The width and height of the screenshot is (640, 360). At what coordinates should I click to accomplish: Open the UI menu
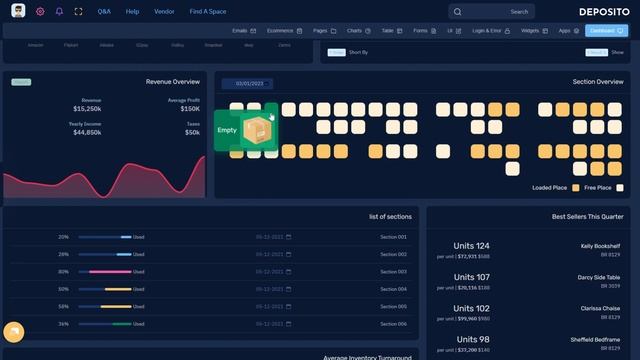(x=454, y=31)
